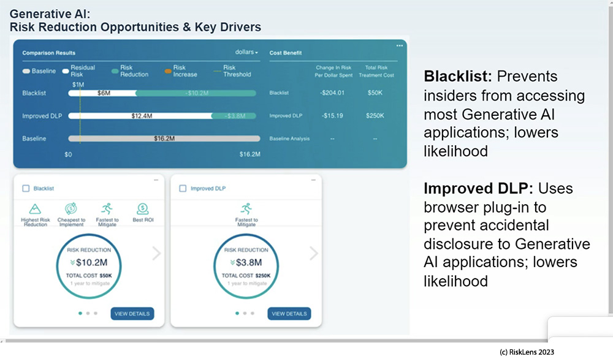Click View Details on the Blacklist card
The width and height of the screenshot is (613, 364).
tap(132, 313)
